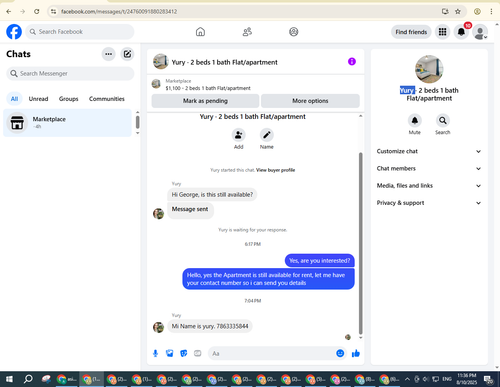Open taskbar clock showing 11:36 PM
The image size is (500, 387).
click(467, 379)
